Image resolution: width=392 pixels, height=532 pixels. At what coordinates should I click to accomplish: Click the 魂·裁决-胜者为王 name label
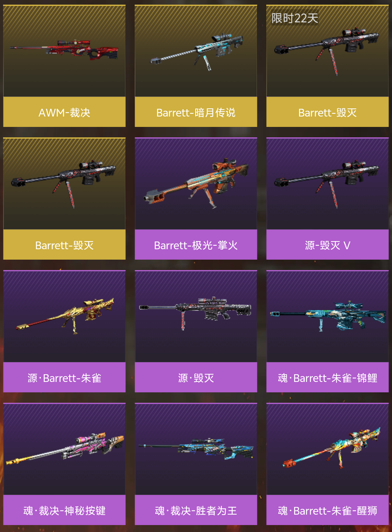click(x=196, y=510)
